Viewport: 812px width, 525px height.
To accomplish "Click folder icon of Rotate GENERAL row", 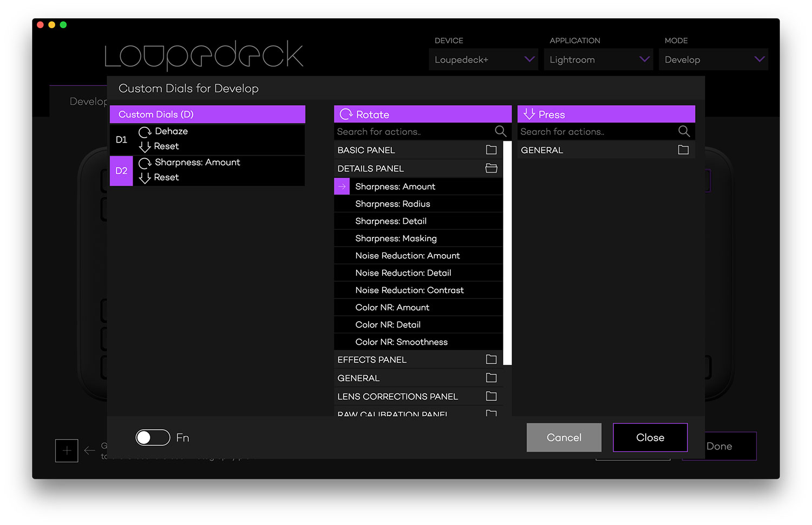I will (492, 378).
